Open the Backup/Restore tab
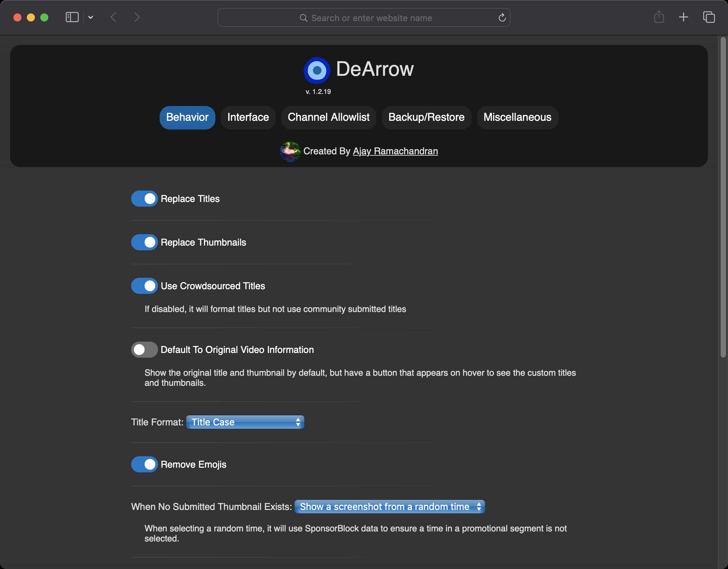This screenshot has width=728, height=569. click(426, 117)
